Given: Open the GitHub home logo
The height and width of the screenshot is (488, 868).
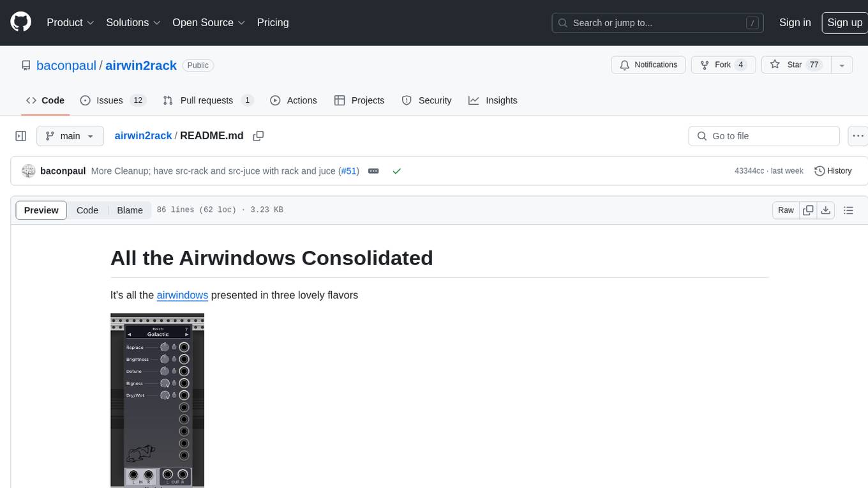Looking at the screenshot, I should pos(20,22).
